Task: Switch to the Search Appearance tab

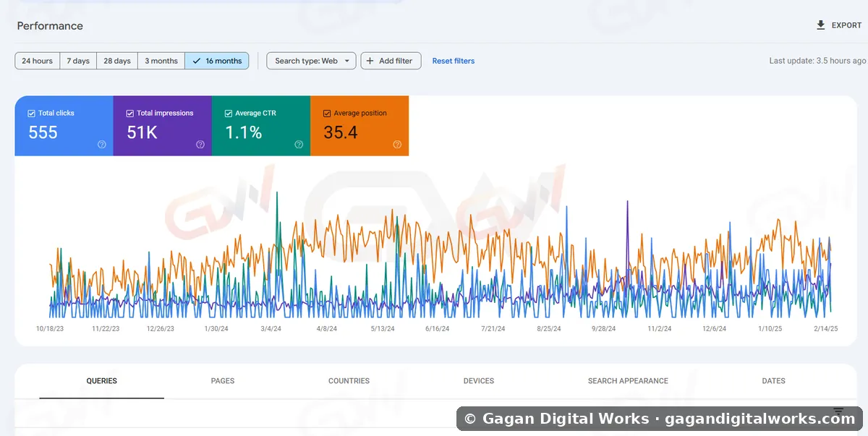Action: pos(628,381)
